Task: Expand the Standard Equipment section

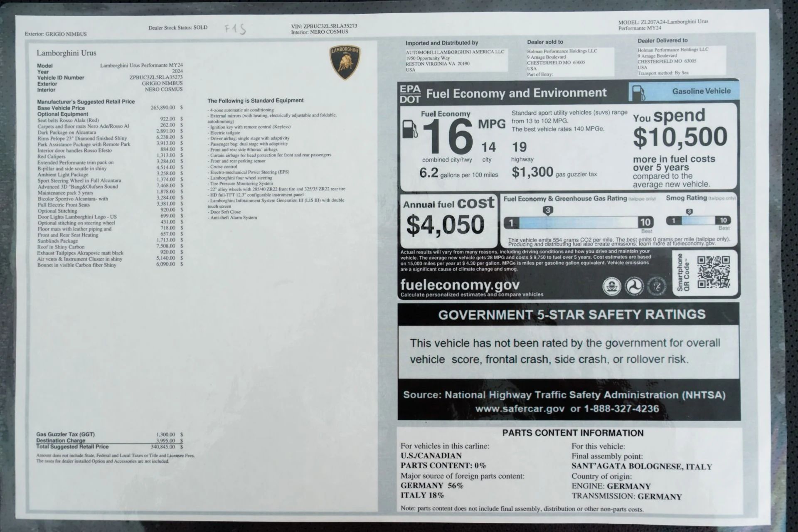Action: [255, 100]
